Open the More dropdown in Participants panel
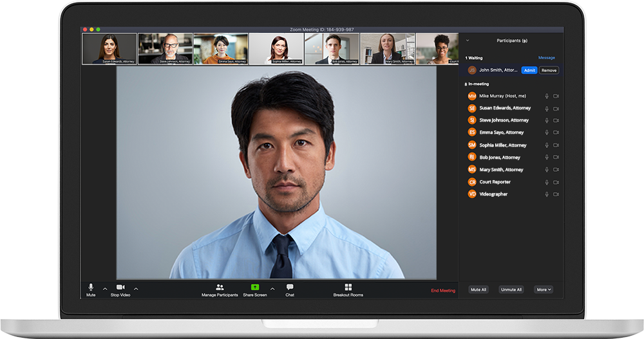This screenshot has width=644, height=339. [x=544, y=289]
